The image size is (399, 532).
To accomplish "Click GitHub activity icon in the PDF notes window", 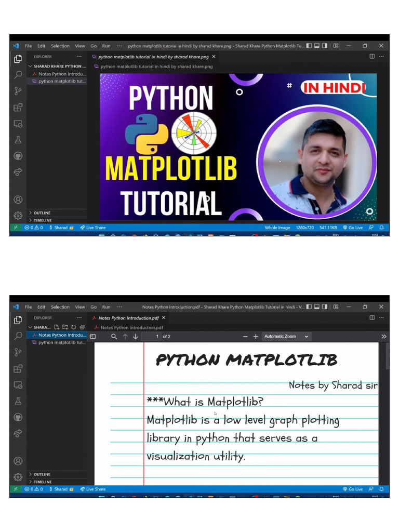I will tap(18, 417).
